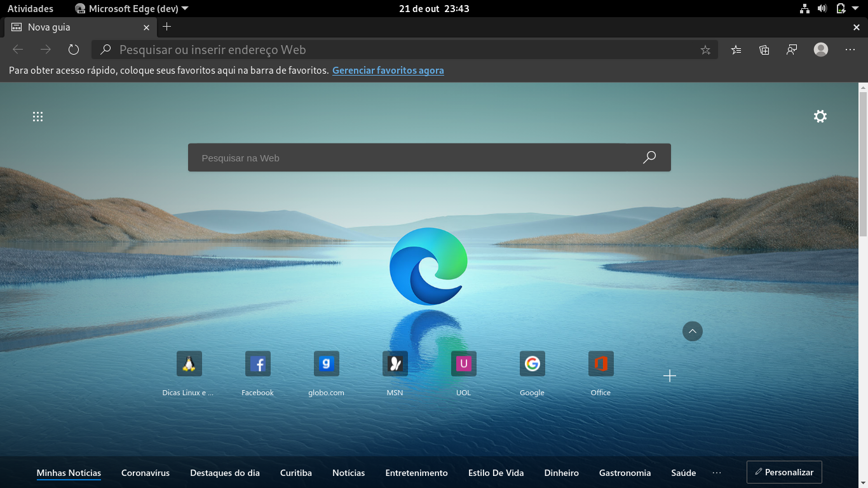Add a new quick link with plus
This screenshot has width=868, height=488.
(x=670, y=376)
